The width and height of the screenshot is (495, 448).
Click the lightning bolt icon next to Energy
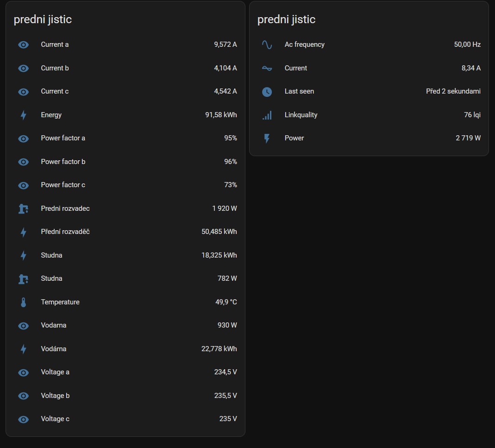(24, 115)
